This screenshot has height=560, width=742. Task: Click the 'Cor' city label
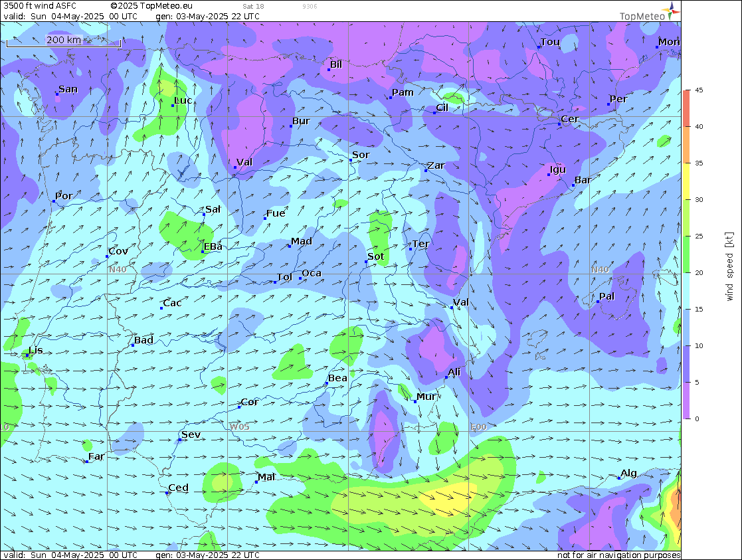tap(249, 402)
